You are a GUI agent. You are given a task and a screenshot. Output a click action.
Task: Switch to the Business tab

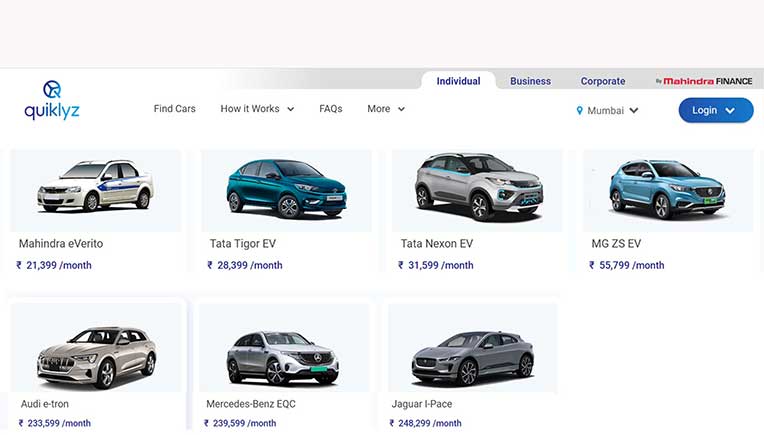530,81
